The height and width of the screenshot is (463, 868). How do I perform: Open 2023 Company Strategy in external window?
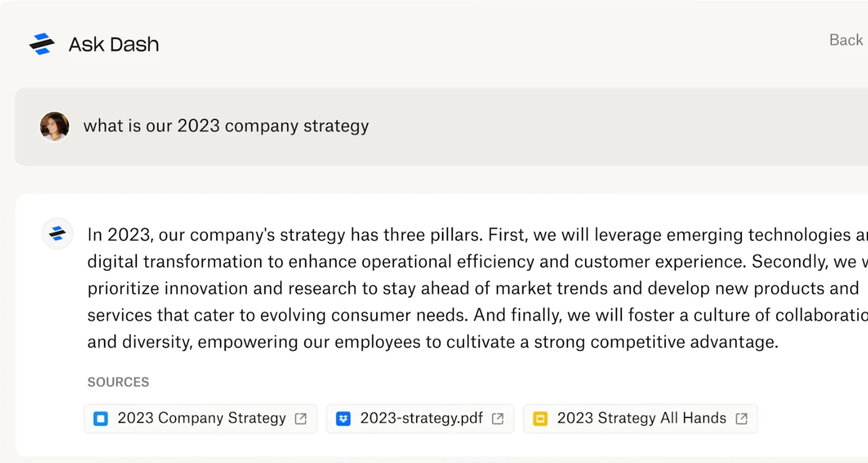[301, 419]
